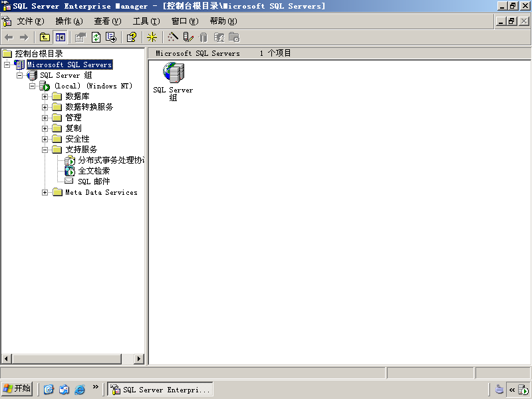The image size is (532, 399).
Task: Open the 文件(F) menu
Action: 30,21
